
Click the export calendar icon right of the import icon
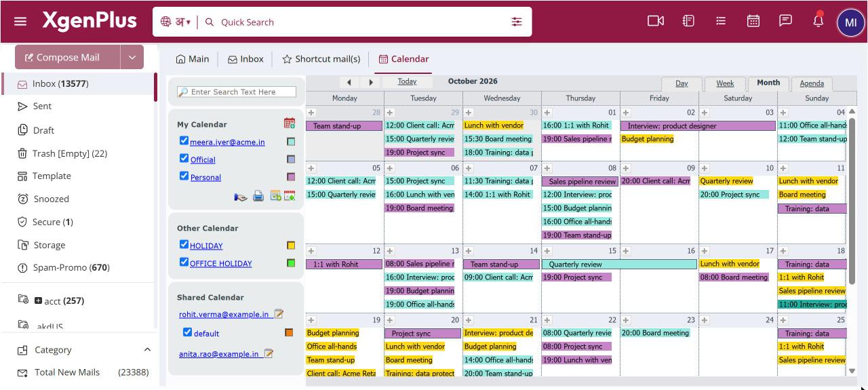click(x=290, y=196)
